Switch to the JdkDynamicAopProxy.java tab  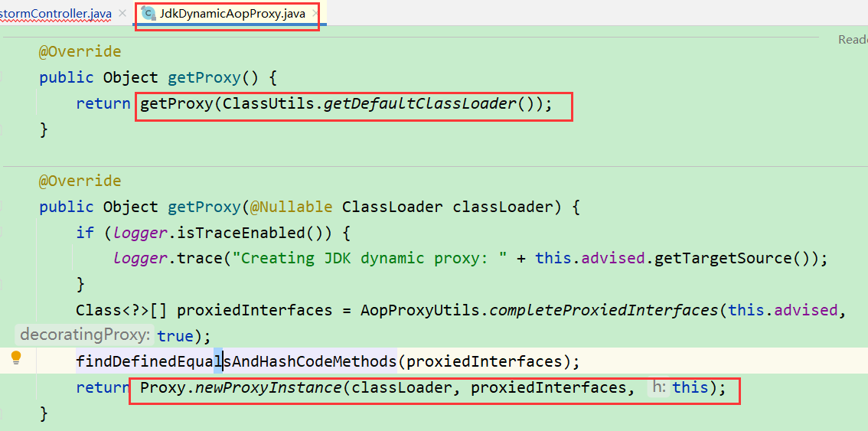[232, 13]
